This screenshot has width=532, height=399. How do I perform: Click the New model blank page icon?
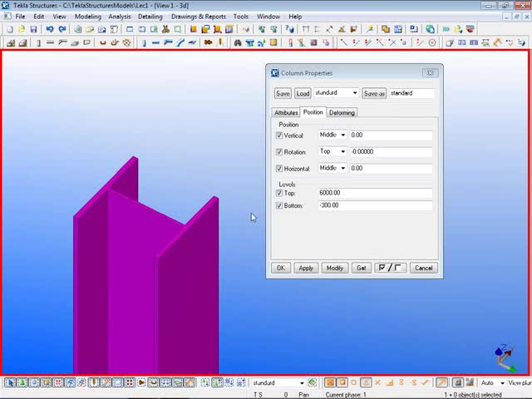[x=10, y=30]
